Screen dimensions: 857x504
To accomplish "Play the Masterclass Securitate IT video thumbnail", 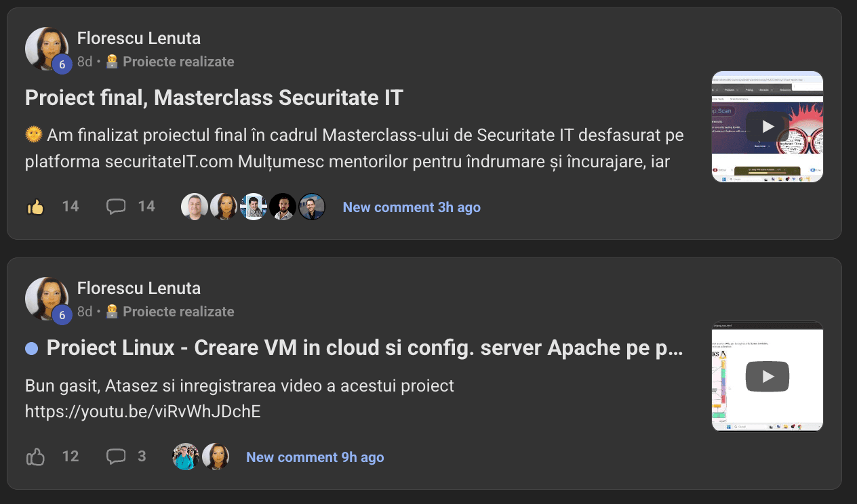I will [767, 127].
